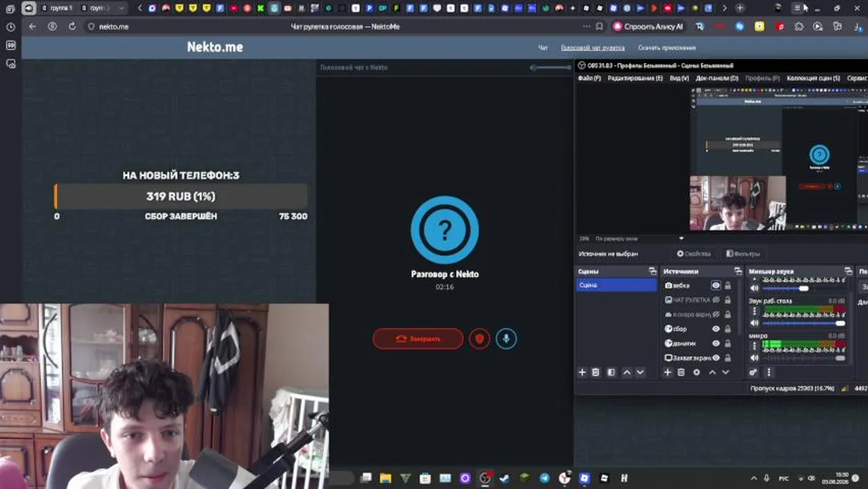Viewport: 868px width, 489px height.
Task: Bookmark the page using the address bar bookmark icon
Action: click(599, 26)
